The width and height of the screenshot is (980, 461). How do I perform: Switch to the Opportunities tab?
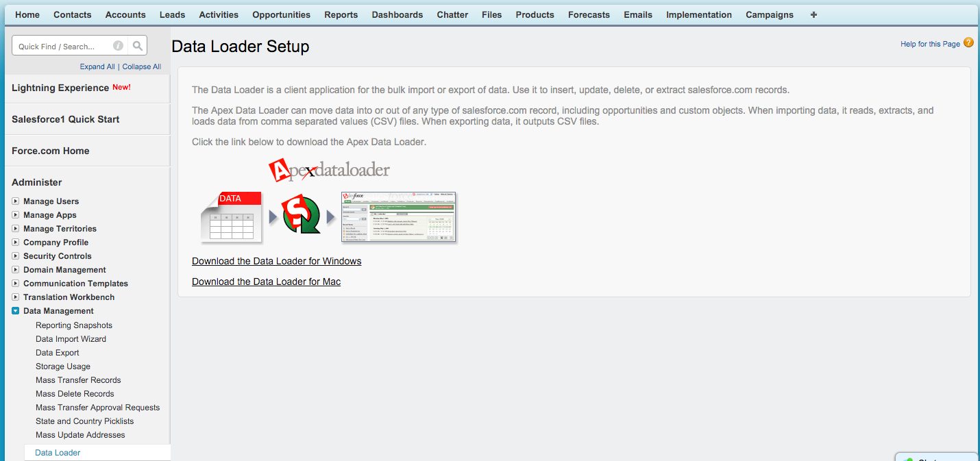(281, 14)
